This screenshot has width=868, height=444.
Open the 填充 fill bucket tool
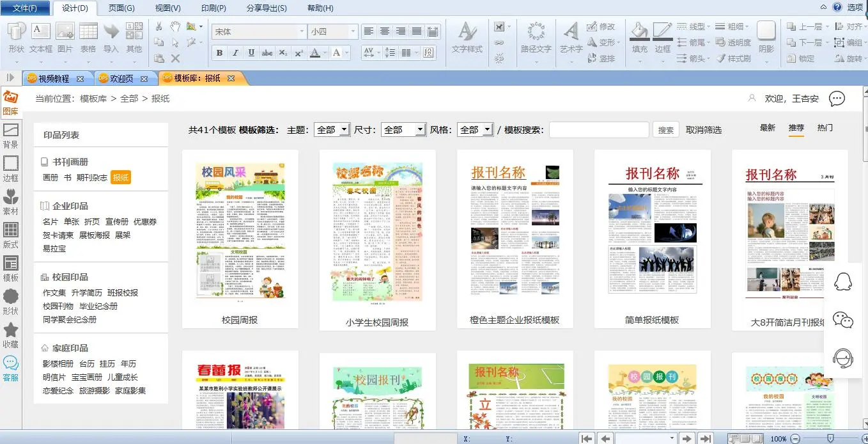coord(639,37)
